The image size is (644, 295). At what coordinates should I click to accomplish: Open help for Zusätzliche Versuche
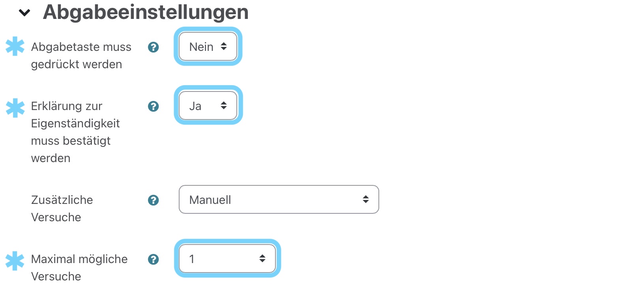[154, 200]
